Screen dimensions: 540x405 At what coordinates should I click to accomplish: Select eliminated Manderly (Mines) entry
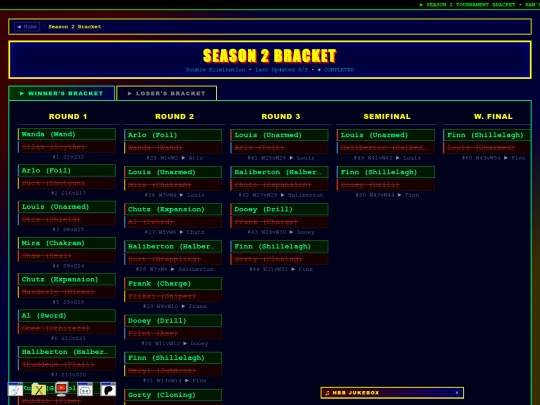coord(67,292)
